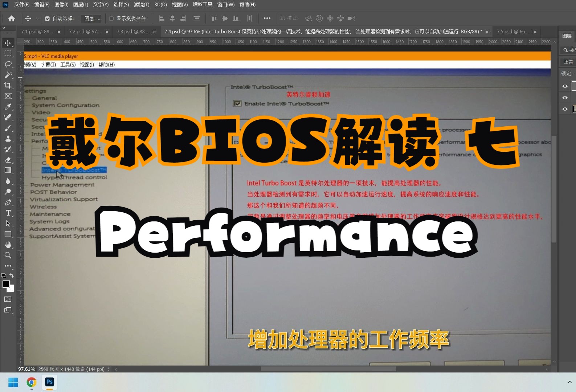This screenshot has height=392, width=576.
Task: Toggle visibility of the third layer
Action: click(x=565, y=109)
